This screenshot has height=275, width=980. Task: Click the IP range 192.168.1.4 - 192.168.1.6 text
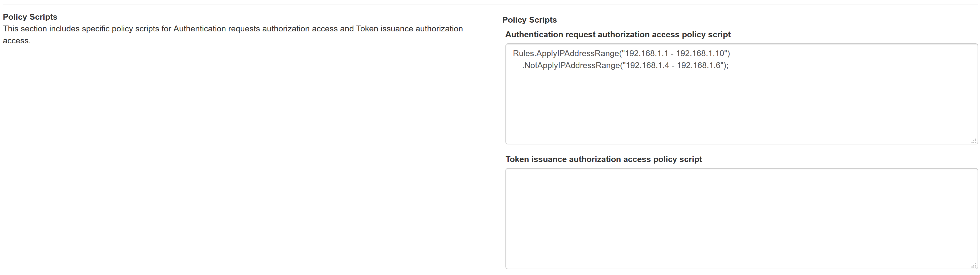tap(673, 65)
